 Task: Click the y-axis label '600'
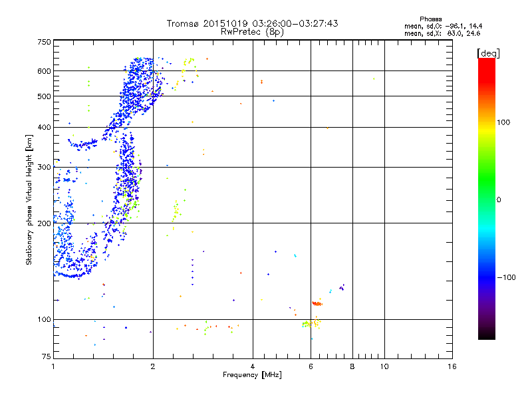[44, 71]
